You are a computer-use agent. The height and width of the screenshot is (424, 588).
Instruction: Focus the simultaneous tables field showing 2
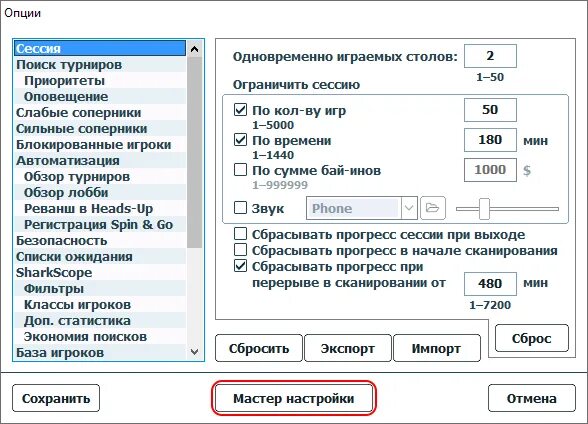(x=490, y=56)
